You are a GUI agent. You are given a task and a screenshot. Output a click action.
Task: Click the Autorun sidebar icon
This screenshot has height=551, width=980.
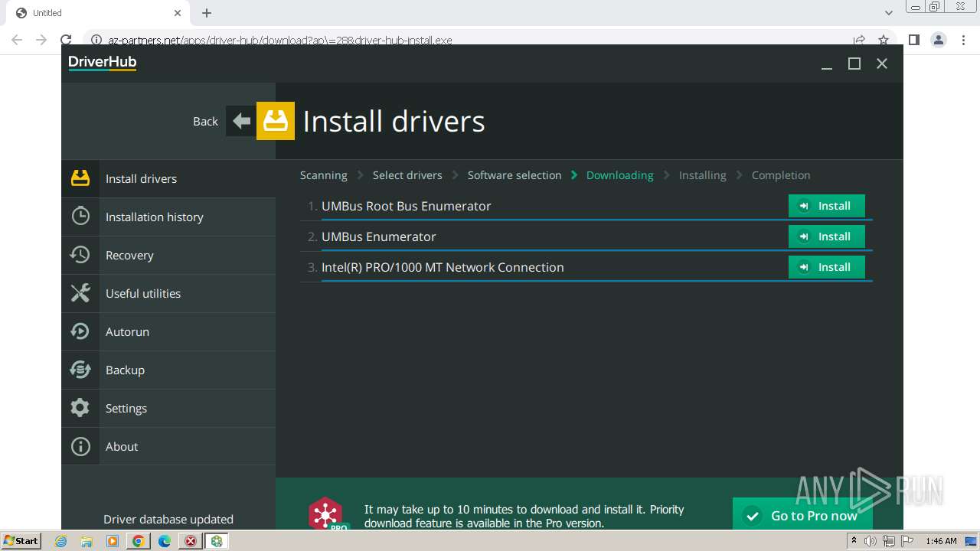click(80, 331)
